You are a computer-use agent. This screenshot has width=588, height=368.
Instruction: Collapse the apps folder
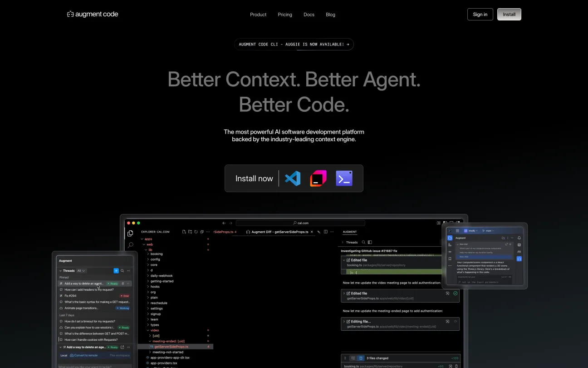(x=147, y=239)
